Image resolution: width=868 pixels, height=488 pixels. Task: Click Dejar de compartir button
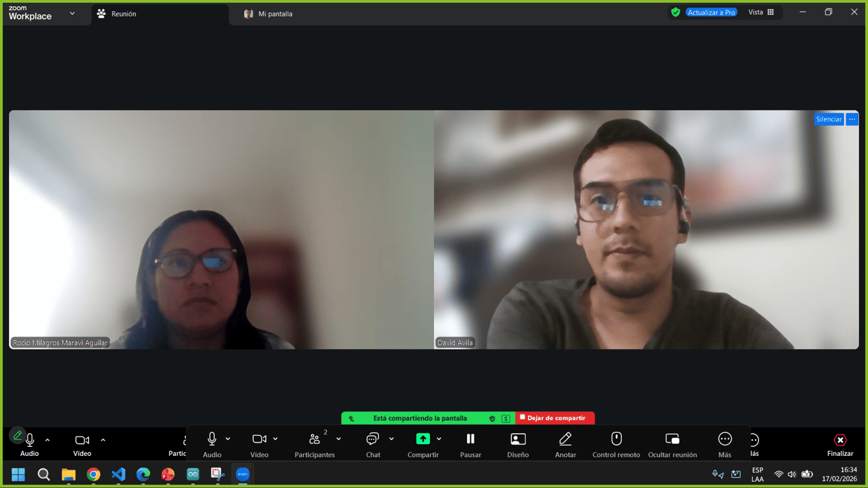pos(555,418)
